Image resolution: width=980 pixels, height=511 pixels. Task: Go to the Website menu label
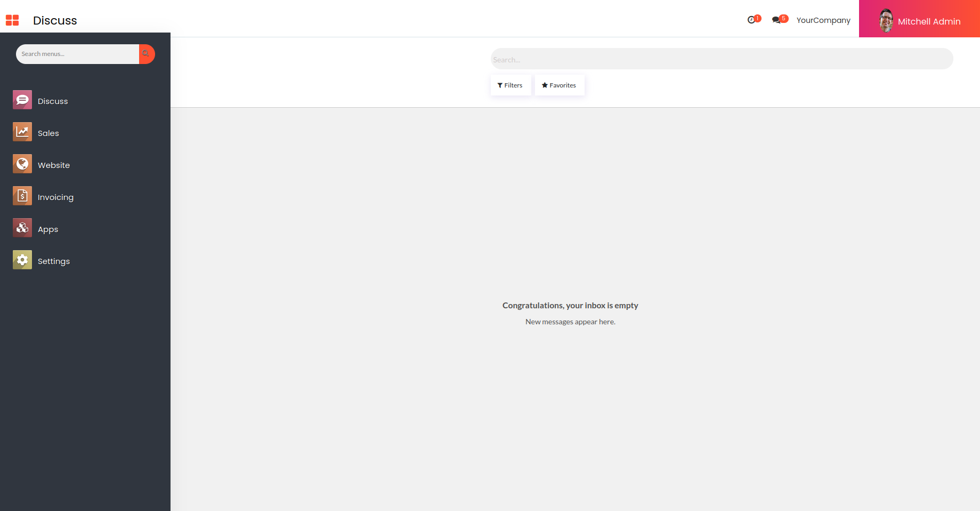click(x=54, y=165)
